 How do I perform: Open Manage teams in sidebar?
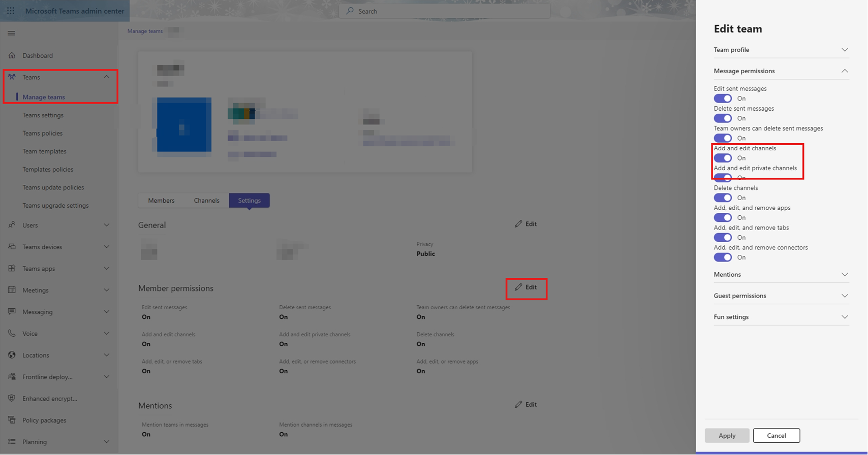44,97
